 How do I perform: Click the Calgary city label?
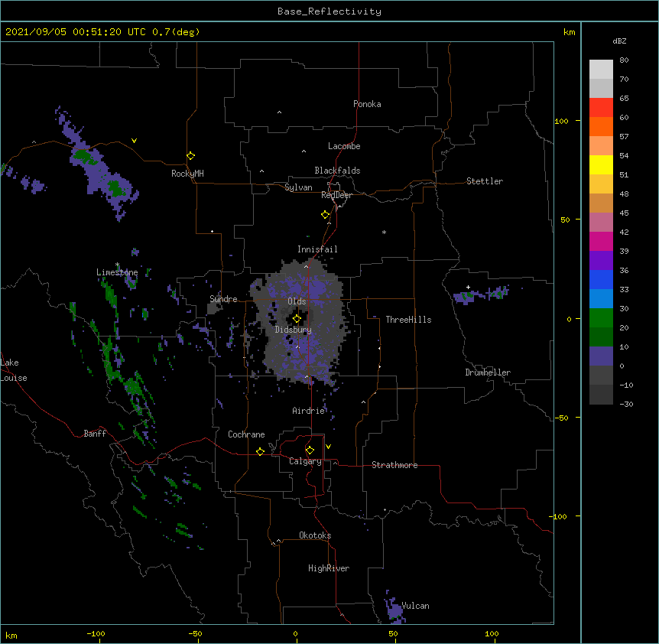(305, 461)
